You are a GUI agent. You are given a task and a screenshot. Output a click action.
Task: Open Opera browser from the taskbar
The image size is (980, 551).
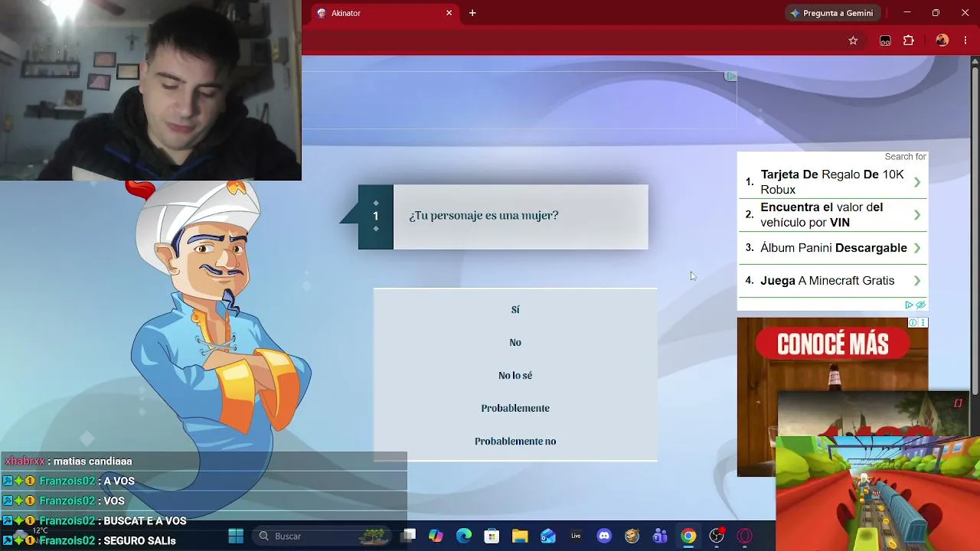(744, 536)
